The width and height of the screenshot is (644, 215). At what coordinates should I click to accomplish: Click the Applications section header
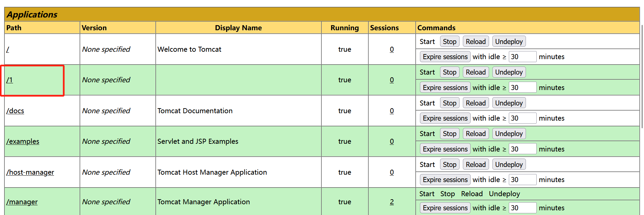pos(322,14)
